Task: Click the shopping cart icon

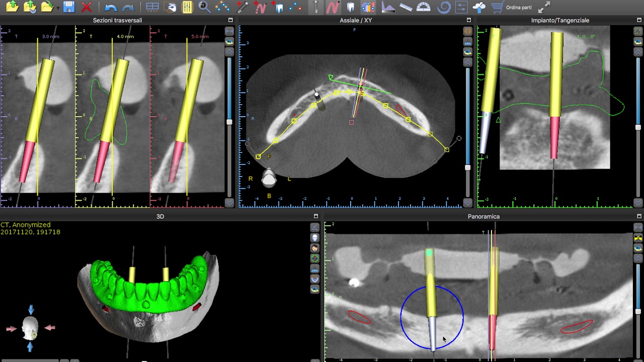Action: click(x=498, y=7)
